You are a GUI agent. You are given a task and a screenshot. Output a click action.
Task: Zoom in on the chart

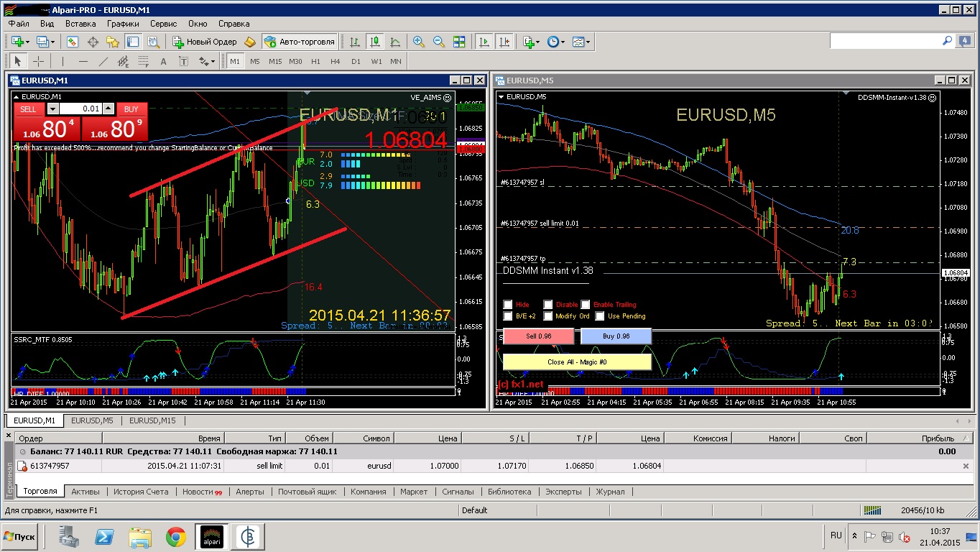pyautogui.click(x=419, y=42)
